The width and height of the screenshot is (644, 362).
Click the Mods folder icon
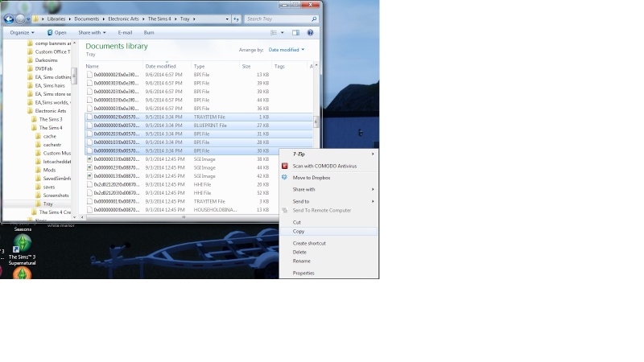tap(38, 170)
